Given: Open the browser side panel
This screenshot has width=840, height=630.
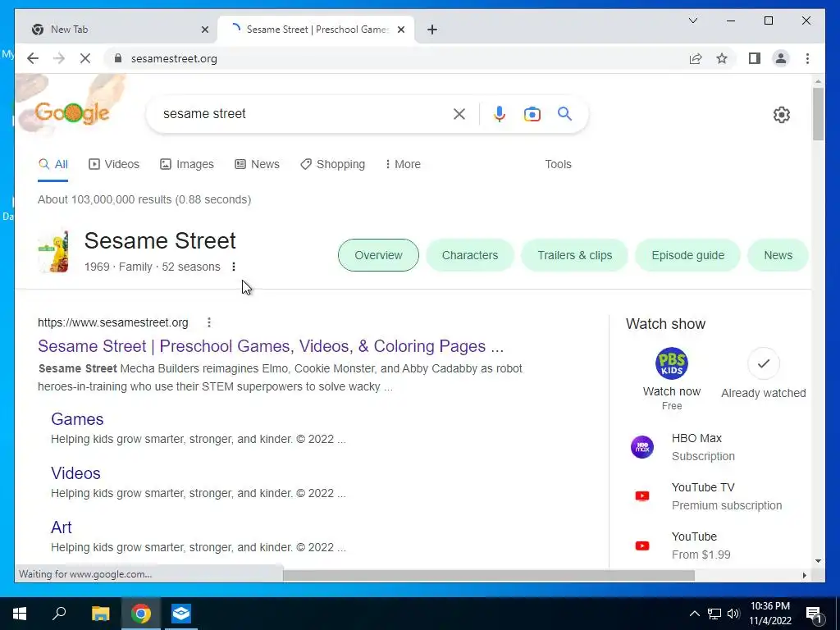Looking at the screenshot, I should point(755,58).
